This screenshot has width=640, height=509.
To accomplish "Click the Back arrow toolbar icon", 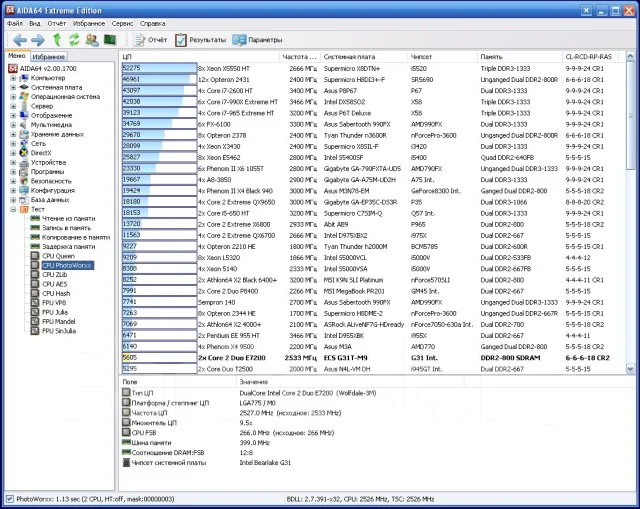I will click(x=20, y=40).
